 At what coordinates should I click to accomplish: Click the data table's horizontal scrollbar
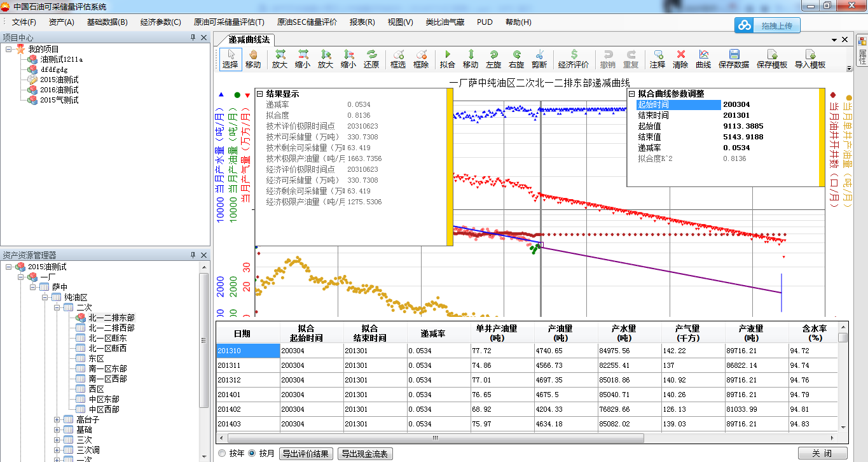[436, 438]
